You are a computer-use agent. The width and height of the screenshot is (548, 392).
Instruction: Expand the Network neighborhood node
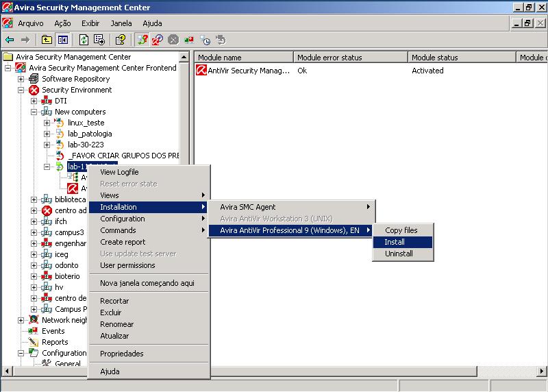21,320
